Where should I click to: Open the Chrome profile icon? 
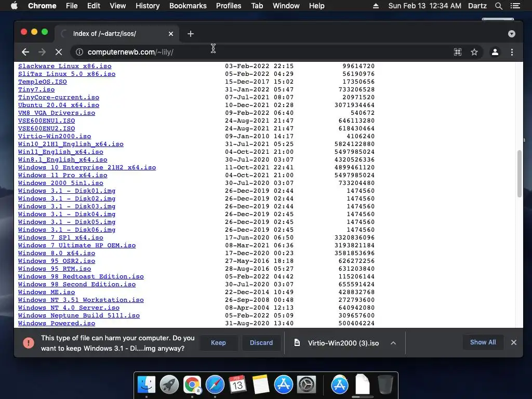(x=495, y=52)
